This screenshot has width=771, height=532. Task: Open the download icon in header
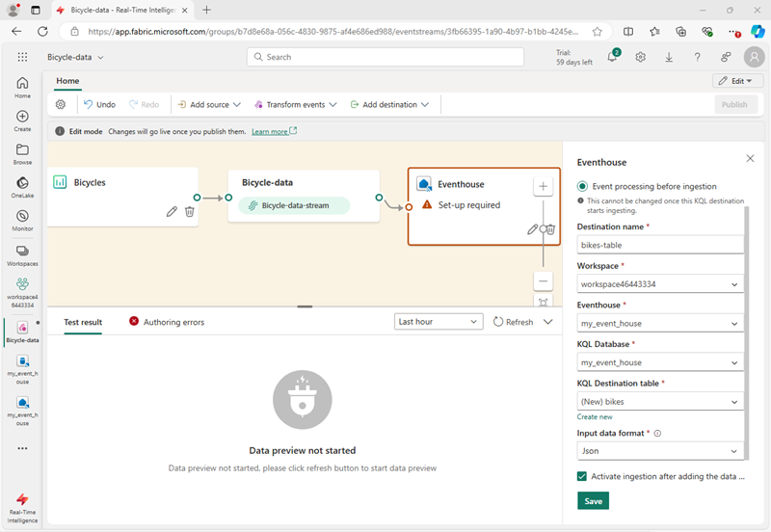click(x=669, y=57)
